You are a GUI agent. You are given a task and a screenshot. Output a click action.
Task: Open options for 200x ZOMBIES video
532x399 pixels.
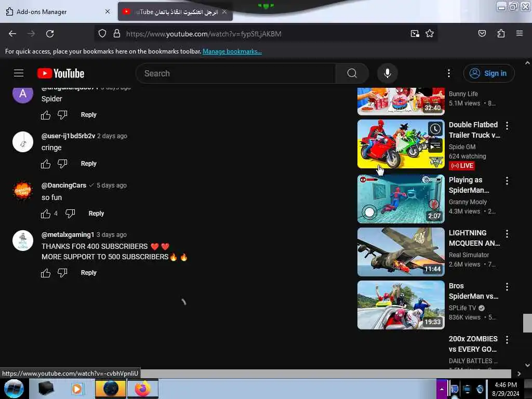(x=507, y=340)
